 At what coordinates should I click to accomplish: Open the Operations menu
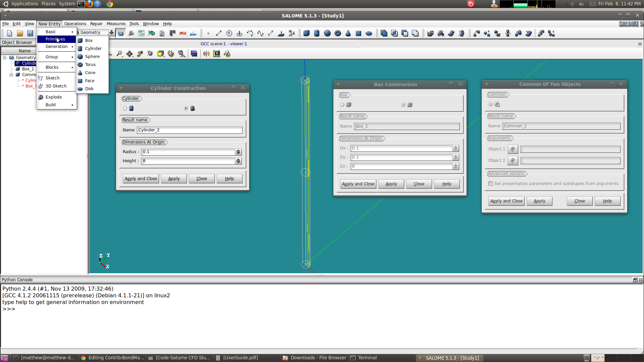[75, 24]
